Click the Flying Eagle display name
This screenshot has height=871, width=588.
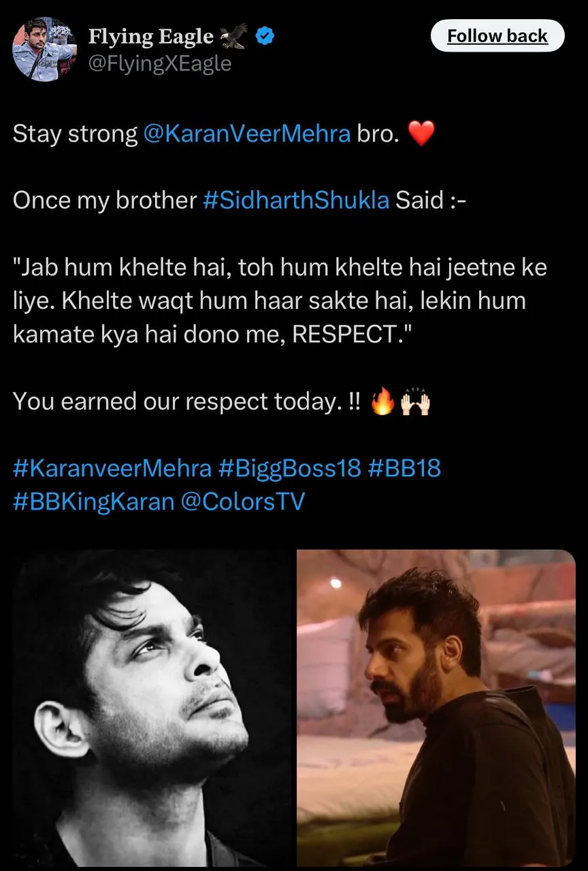151,36
